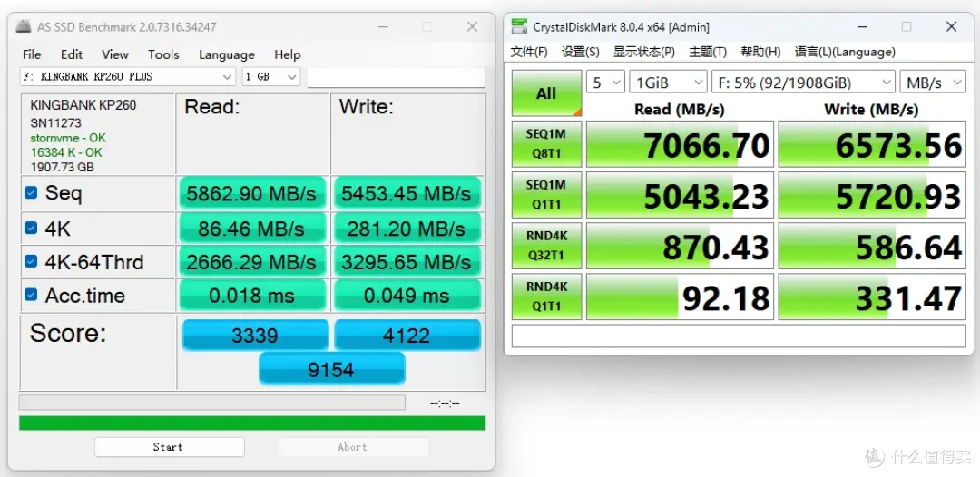The width and height of the screenshot is (980, 477).
Task: Open the File menu in AS SSD
Action: click(x=32, y=54)
